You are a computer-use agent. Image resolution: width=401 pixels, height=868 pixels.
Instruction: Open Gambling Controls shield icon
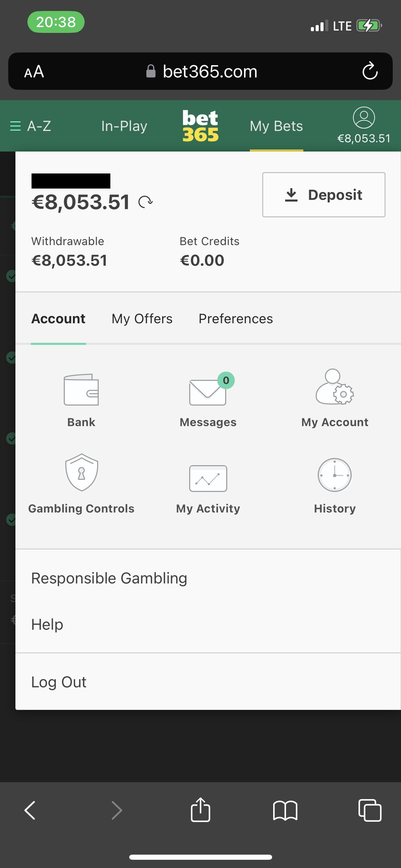tap(82, 473)
